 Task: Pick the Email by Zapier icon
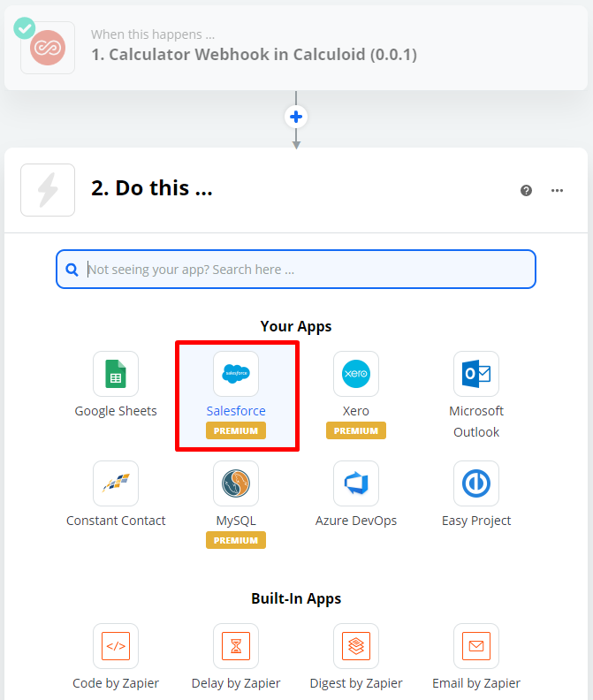point(476,646)
